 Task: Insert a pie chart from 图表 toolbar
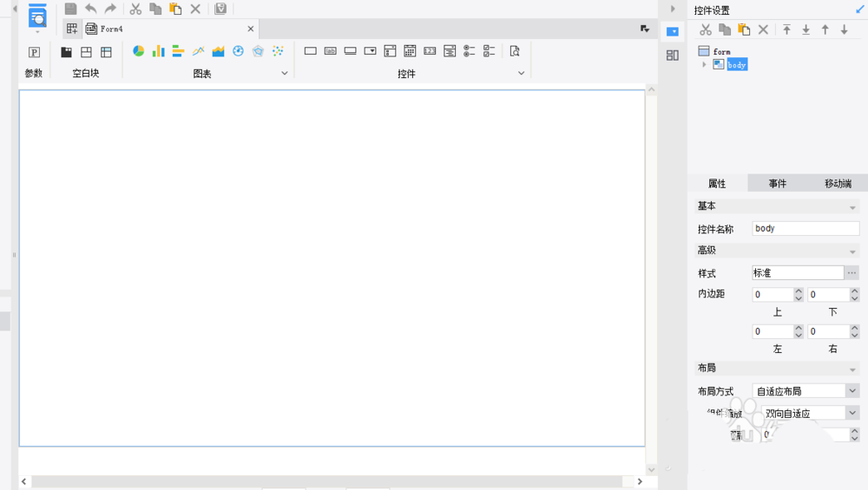138,51
